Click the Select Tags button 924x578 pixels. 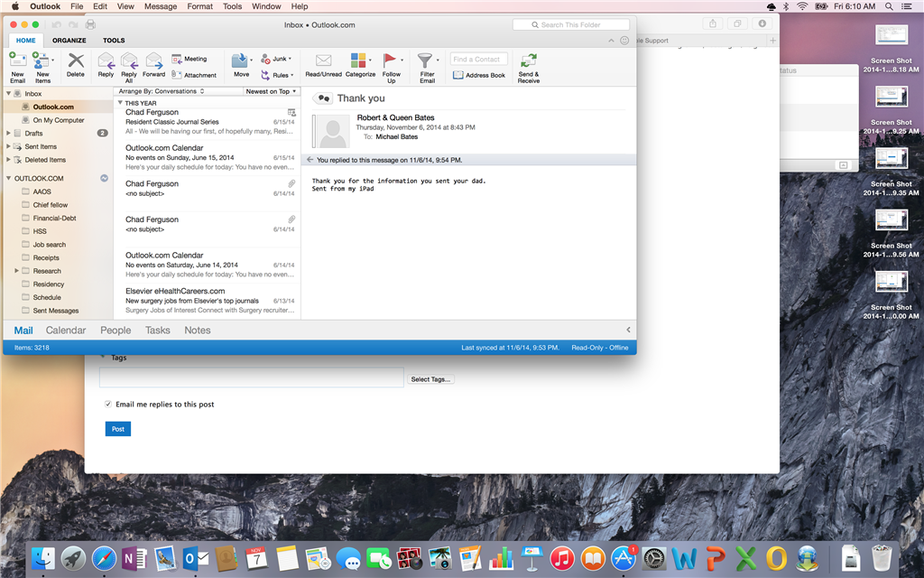tap(430, 379)
